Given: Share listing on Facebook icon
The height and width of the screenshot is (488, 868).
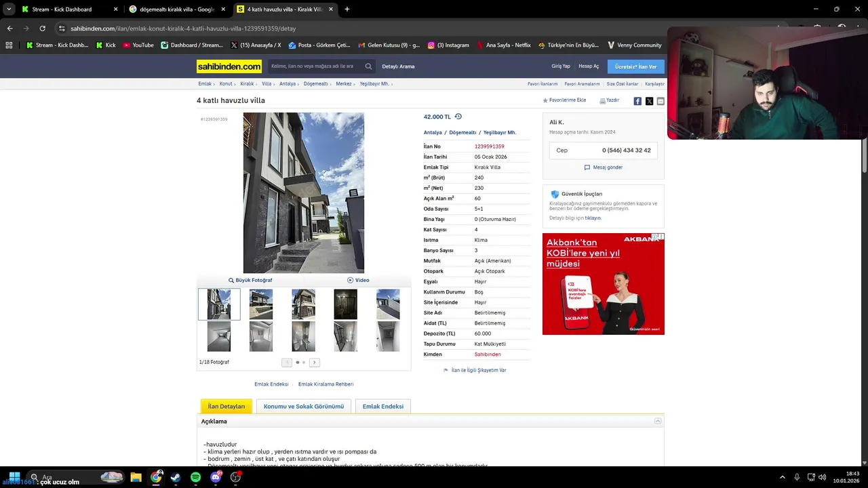Looking at the screenshot, I should click(637, 101).
